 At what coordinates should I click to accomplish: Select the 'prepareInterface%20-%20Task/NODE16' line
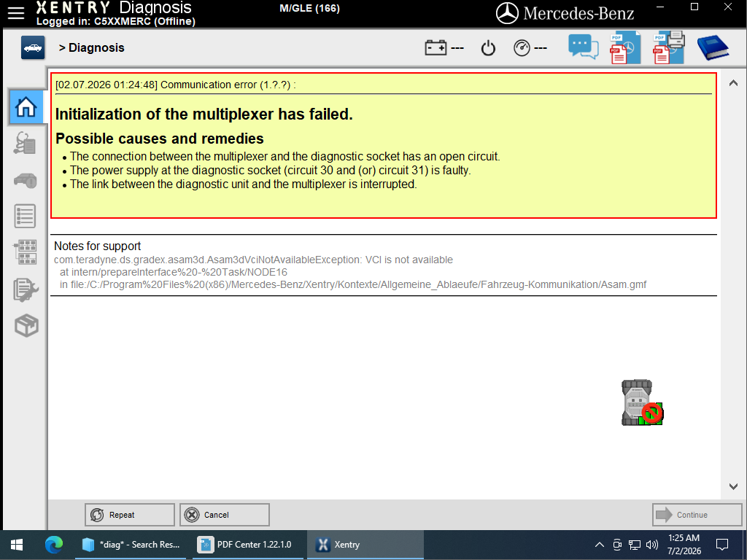pyautogui.click(x=174, y=273)
